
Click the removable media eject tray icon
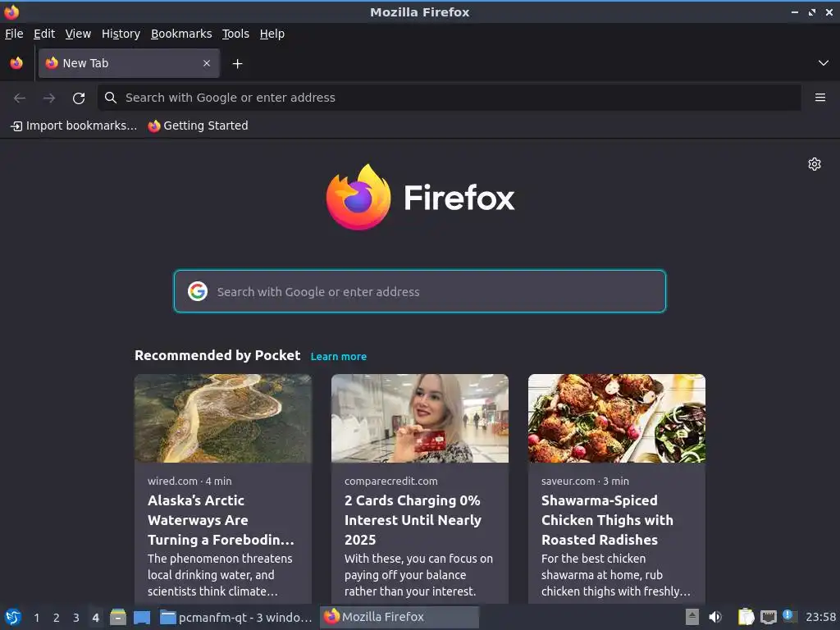coord(692,617)
